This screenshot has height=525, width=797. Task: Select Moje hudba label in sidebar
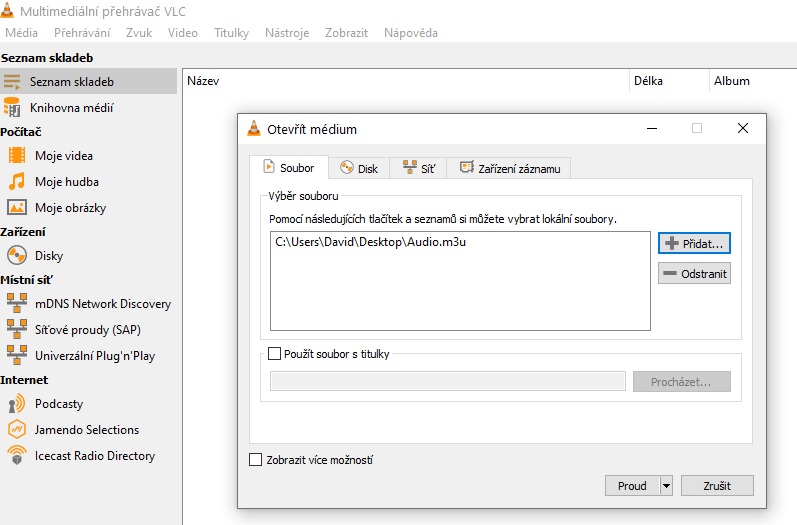(x=67, y=182)
